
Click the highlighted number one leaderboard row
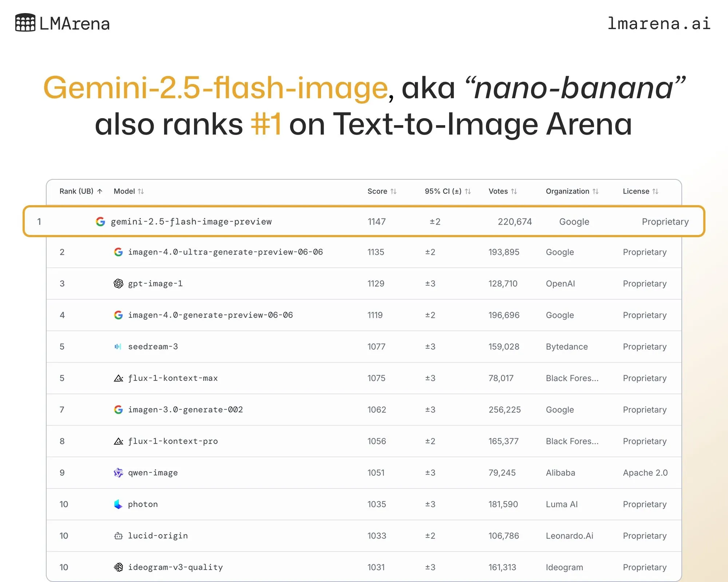(x=364, y=222)
